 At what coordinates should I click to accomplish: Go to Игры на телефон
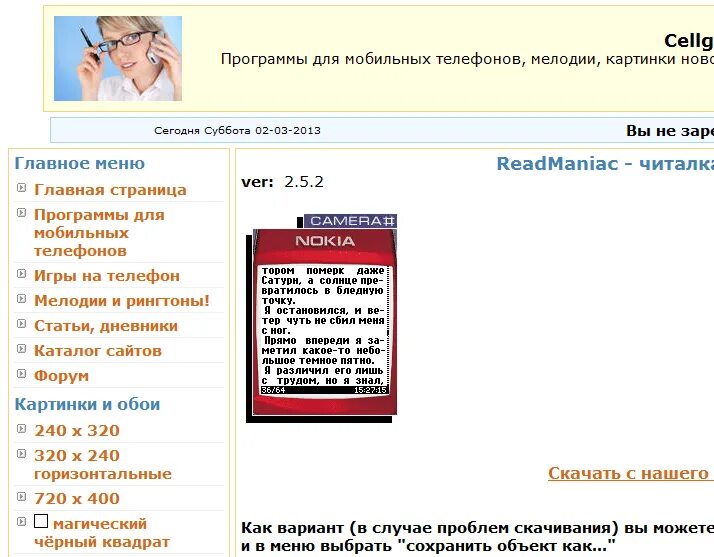point(107,276)
